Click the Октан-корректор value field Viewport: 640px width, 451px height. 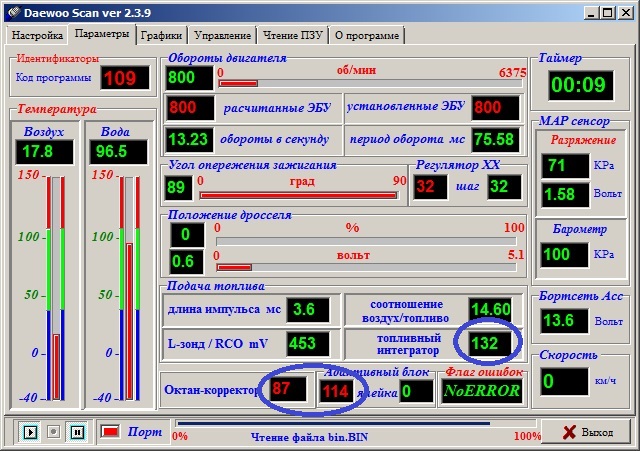click(x=282, y=388)
